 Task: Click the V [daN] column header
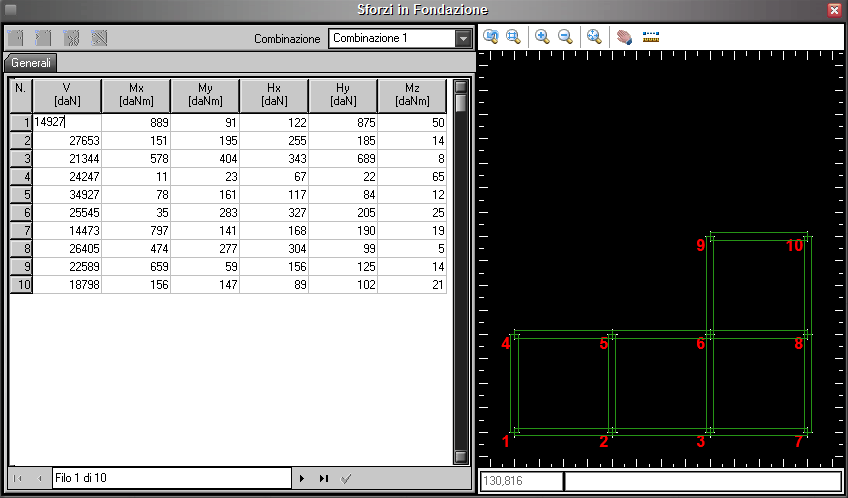tap(67, 95)
